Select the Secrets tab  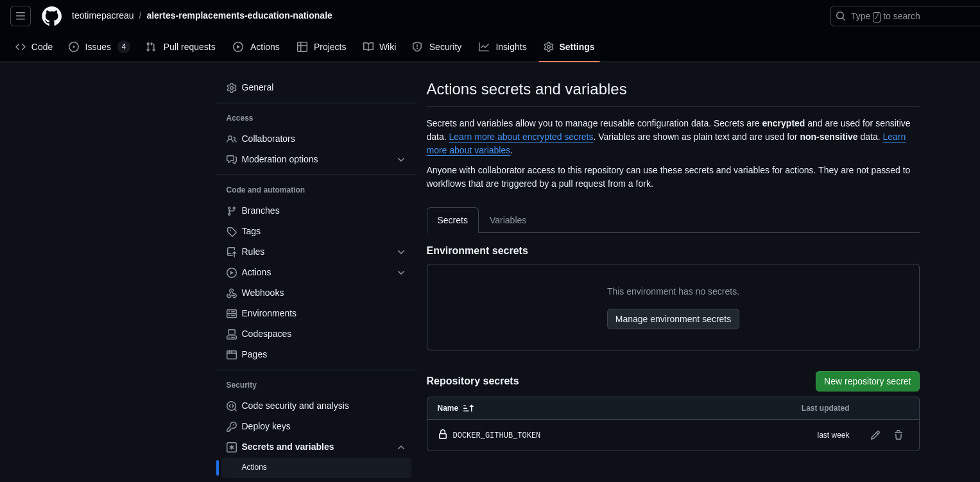click(452, 220)
